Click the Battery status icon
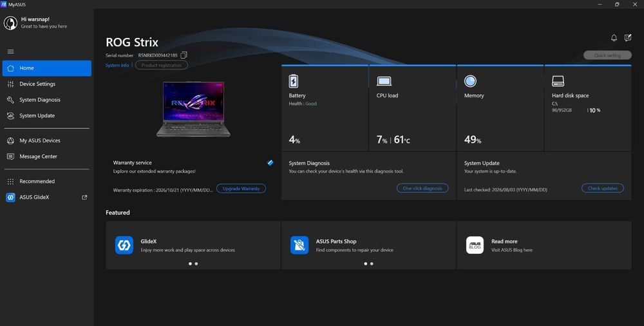This screenshot has width=644, height=326. [x=293, y=81]
